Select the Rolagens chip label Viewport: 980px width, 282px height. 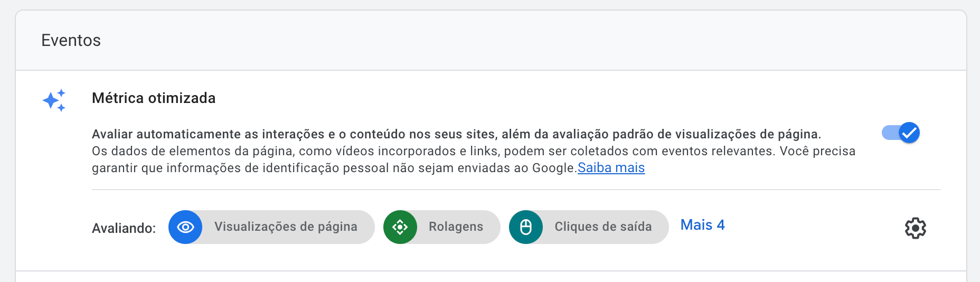click(x=456, y=227)
